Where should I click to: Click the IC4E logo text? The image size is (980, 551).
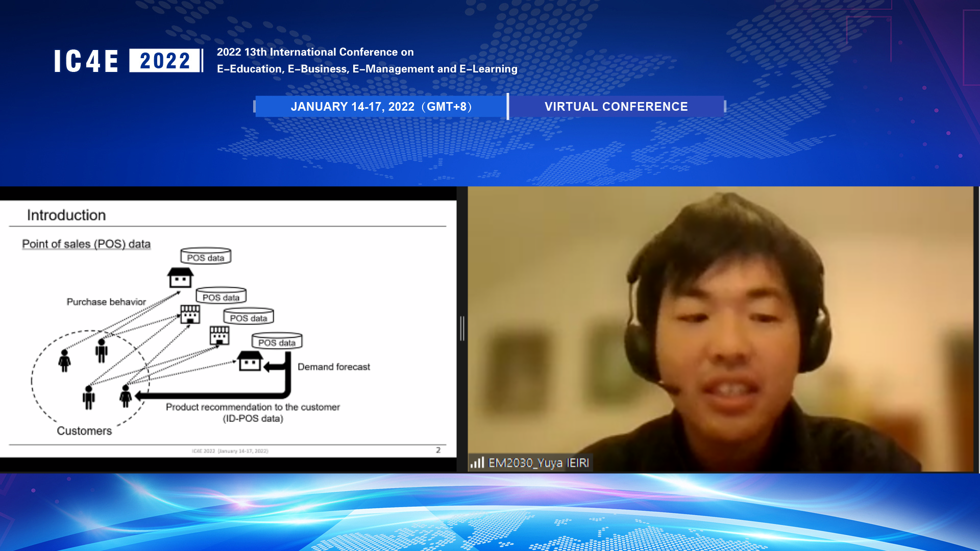point(86,61)
